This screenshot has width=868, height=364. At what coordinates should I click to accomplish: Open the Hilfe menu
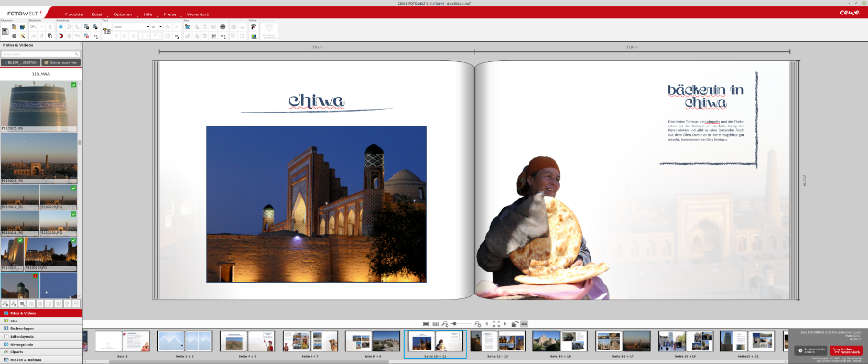148,14
